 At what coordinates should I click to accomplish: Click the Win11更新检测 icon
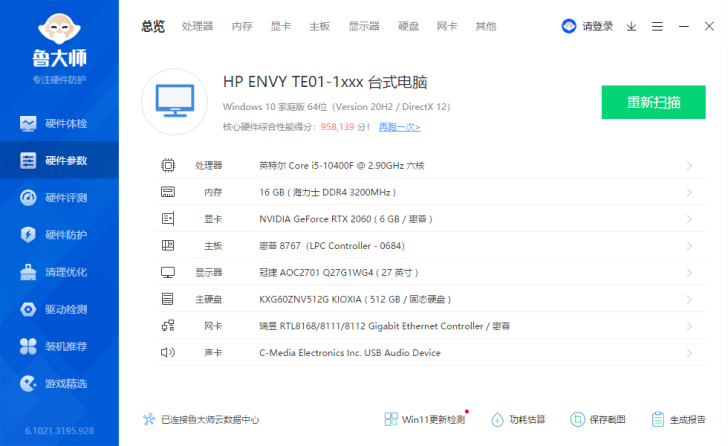[x=391, y=420]
